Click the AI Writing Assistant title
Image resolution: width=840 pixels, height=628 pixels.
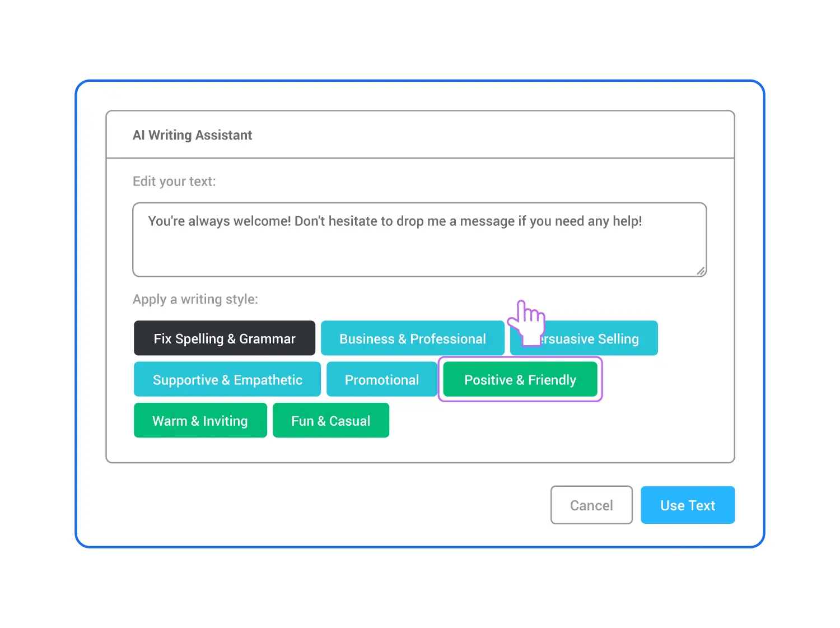[192, 134]
